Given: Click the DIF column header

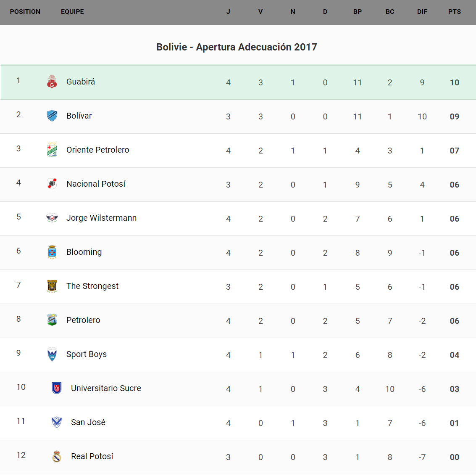Looking at the screenshot, I should [422, 12].
